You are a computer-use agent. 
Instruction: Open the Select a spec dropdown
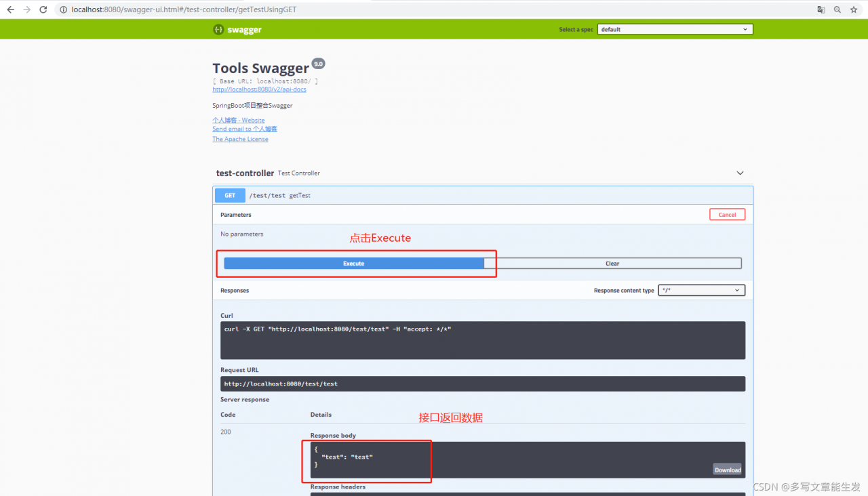(x=675, y=29)
